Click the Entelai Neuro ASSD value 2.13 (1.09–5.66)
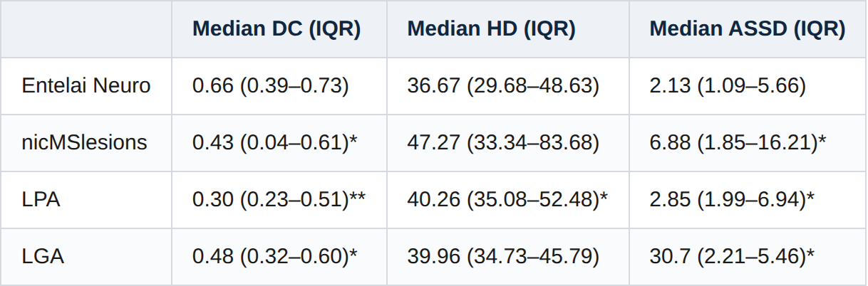Screen dimensions: 868x286 (728, 86)
